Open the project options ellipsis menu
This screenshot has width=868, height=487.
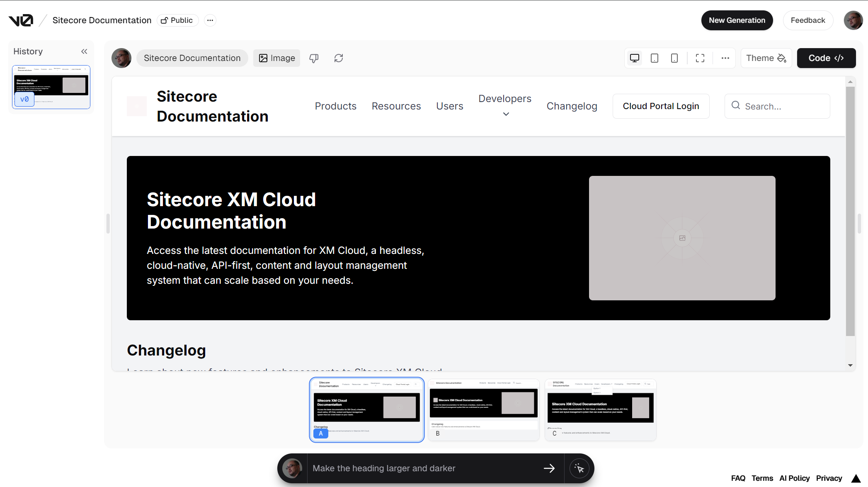click(x=210, y=20)
